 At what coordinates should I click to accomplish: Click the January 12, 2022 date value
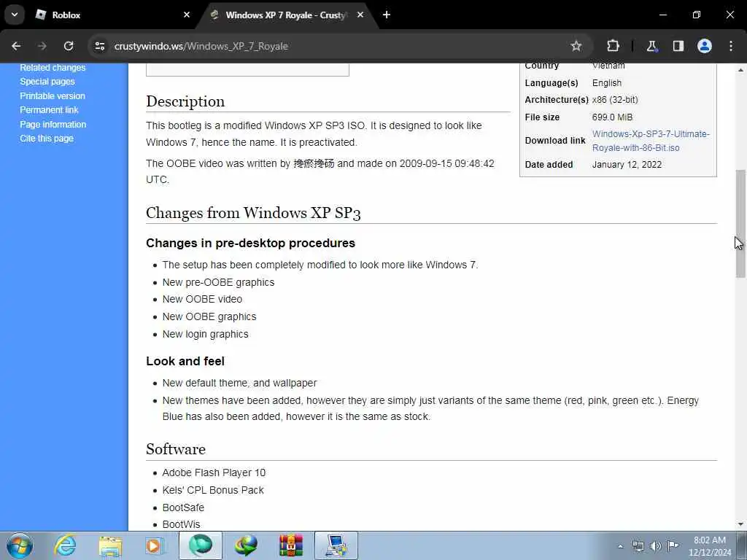coord(627,165)
